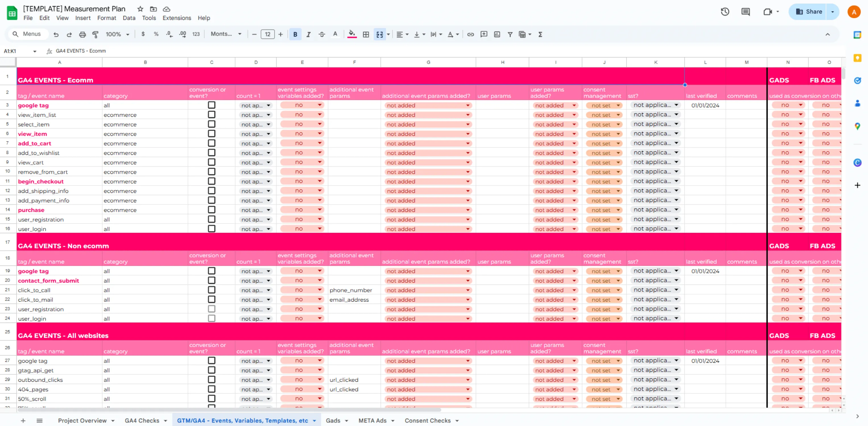Tick conversion checkbox for add_to_cart
Viewport: 868px width, 426px height.
point(212,143)
